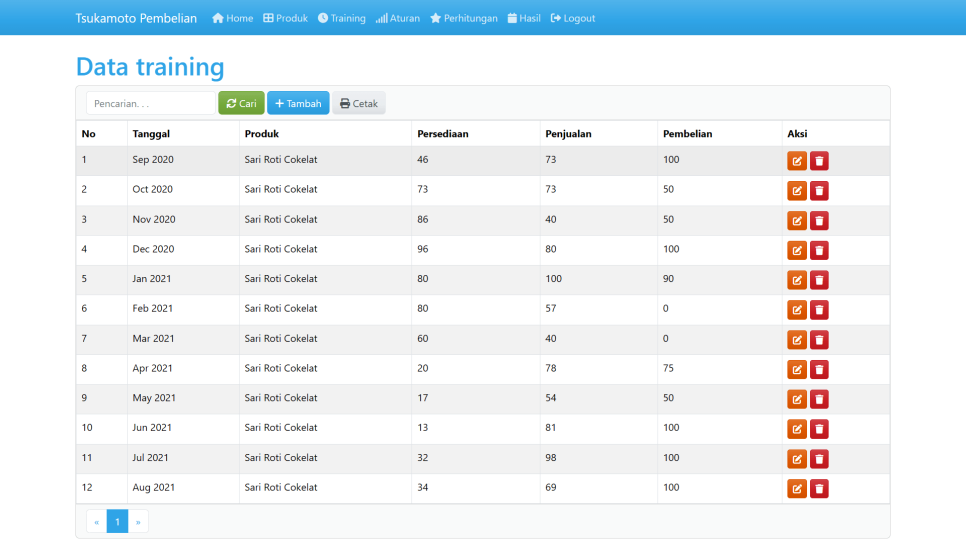
Task: Go to the Produk page
Action: click(285, 18)
